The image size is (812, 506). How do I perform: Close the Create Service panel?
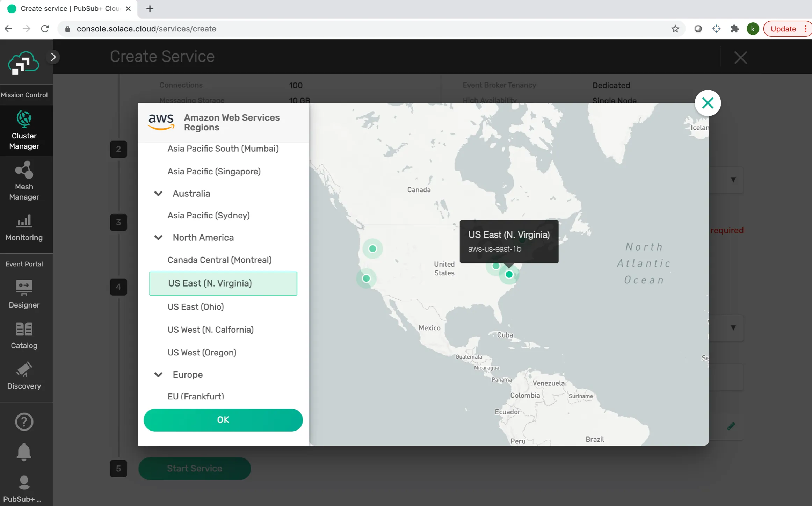(740, 57)
